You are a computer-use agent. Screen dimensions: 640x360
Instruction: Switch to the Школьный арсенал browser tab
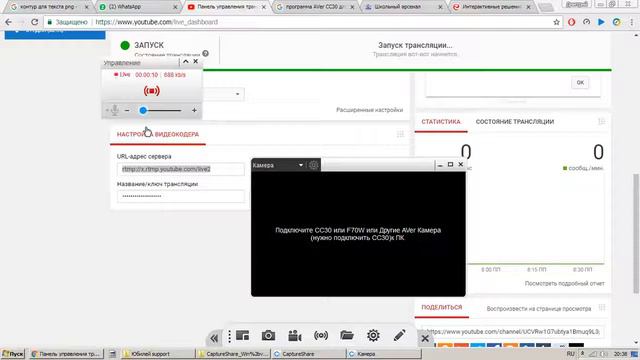tap(402, 7)
